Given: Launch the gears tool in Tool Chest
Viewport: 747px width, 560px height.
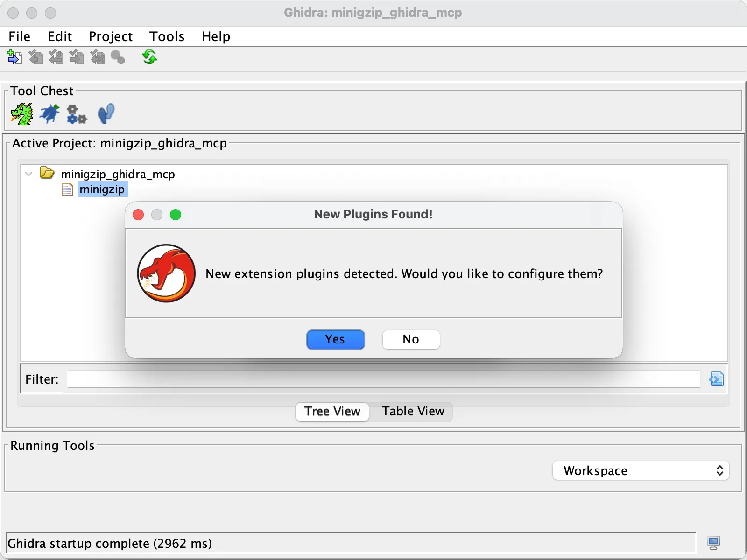Looking at the screenshot, I should tap(77, 114).
